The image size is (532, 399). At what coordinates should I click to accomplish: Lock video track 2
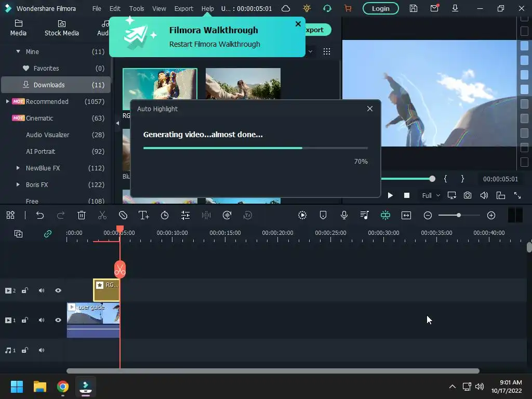25,290
